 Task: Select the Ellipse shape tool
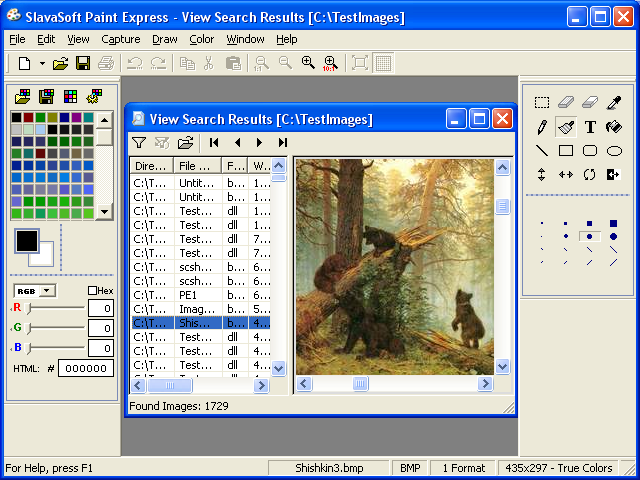click(614, 151)
